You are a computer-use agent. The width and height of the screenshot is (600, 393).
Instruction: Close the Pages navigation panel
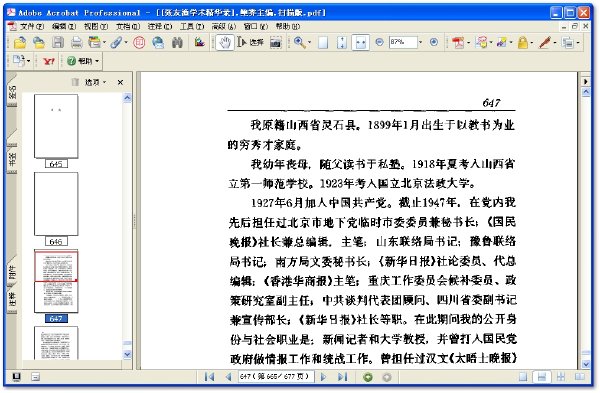tap(120, 82)
